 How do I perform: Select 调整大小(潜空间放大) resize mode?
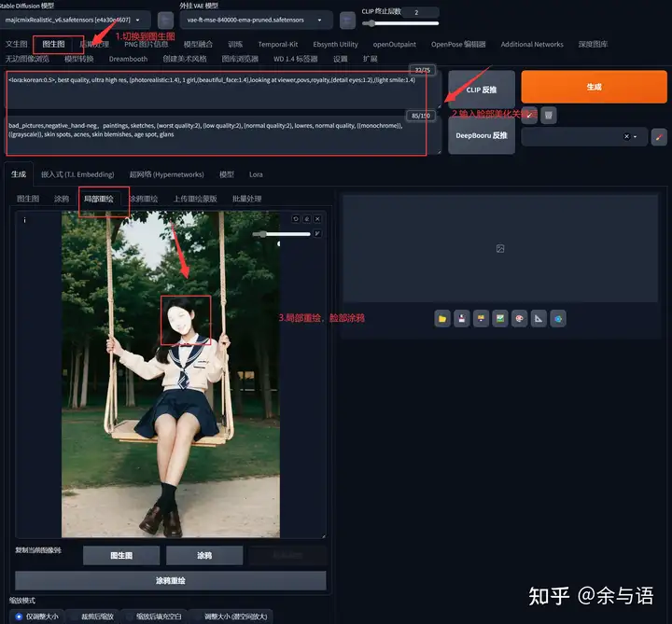point(231,617)
